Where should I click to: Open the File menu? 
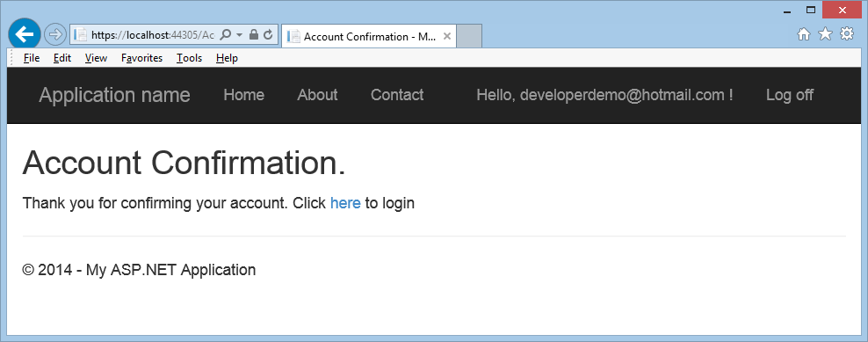[32, 58]
